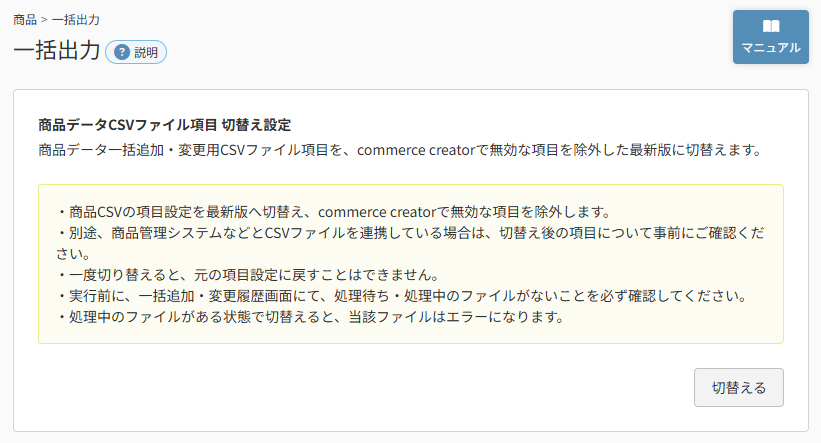Go to 商品 in the breadcrumb
Image resolution: width=821 pixels, height=443 pixels.
tap(25, 20)
